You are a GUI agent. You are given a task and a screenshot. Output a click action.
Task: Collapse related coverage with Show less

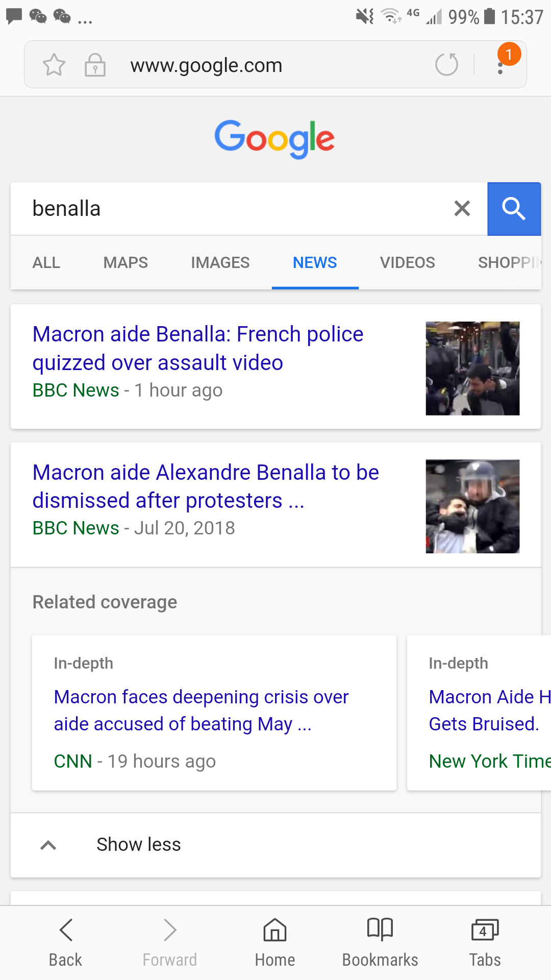[138, 845]
